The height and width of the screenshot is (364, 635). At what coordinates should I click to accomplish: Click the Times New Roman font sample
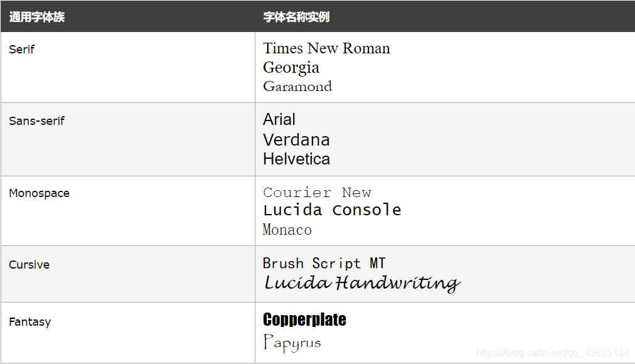click(326, 48)
